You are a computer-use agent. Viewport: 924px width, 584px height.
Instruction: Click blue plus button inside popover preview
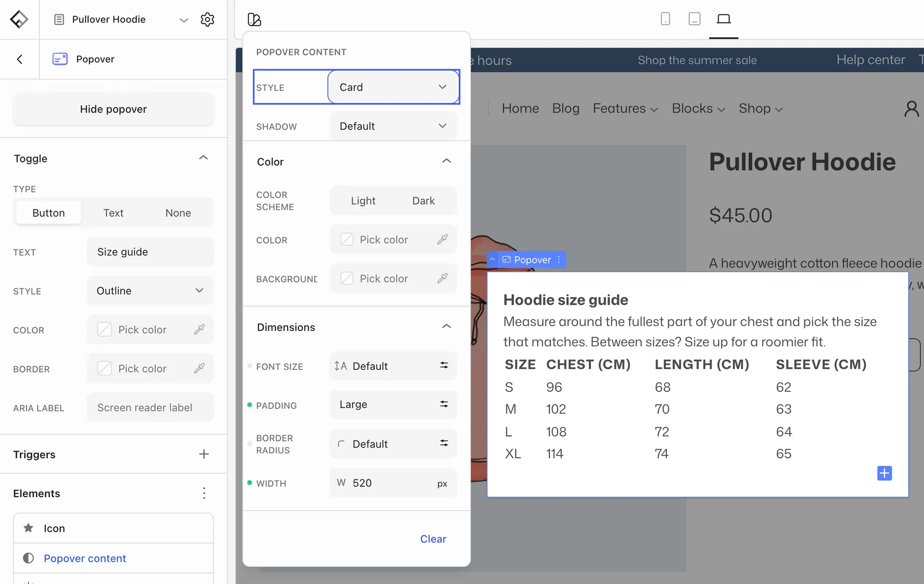pyautogui.click(x=884, y=473)
